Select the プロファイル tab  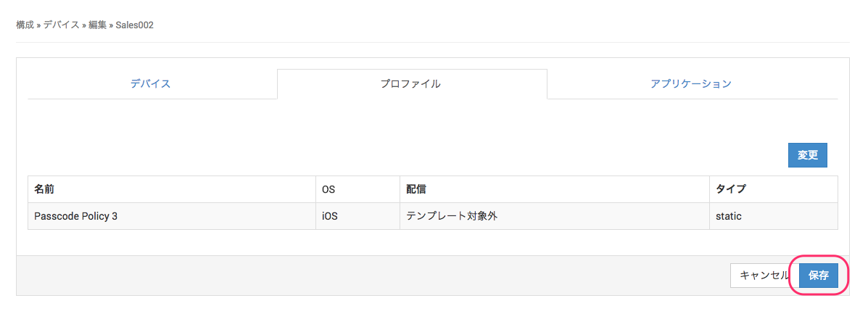(411, 84)
